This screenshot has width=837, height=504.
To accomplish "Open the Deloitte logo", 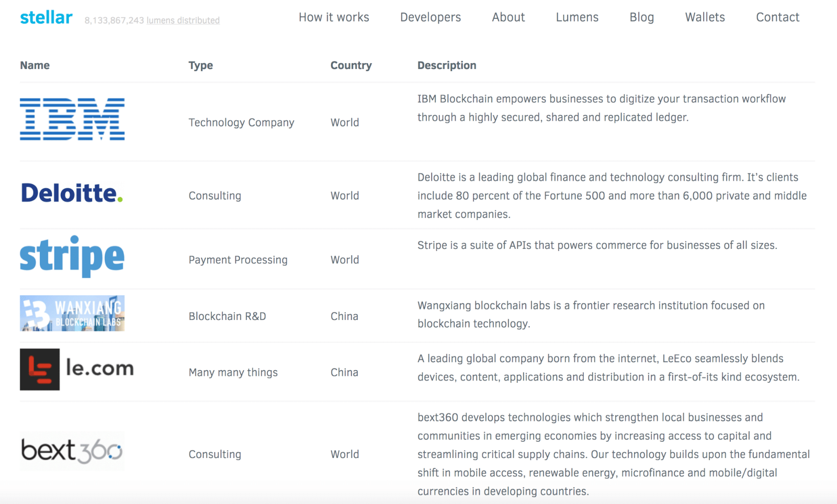I will click(72, 193).
